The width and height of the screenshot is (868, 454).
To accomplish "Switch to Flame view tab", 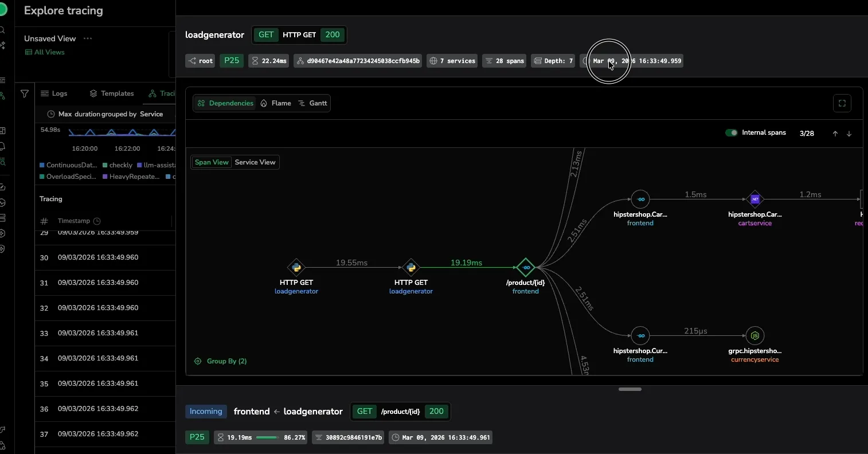I will [276, 103].
